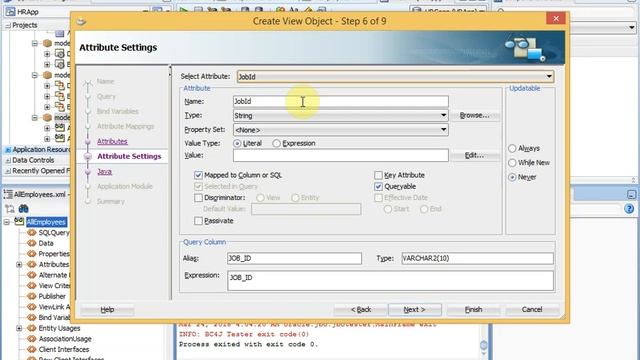Click the Browse button for Type
This screenshot has width=640, height=360.
point(474,116)
